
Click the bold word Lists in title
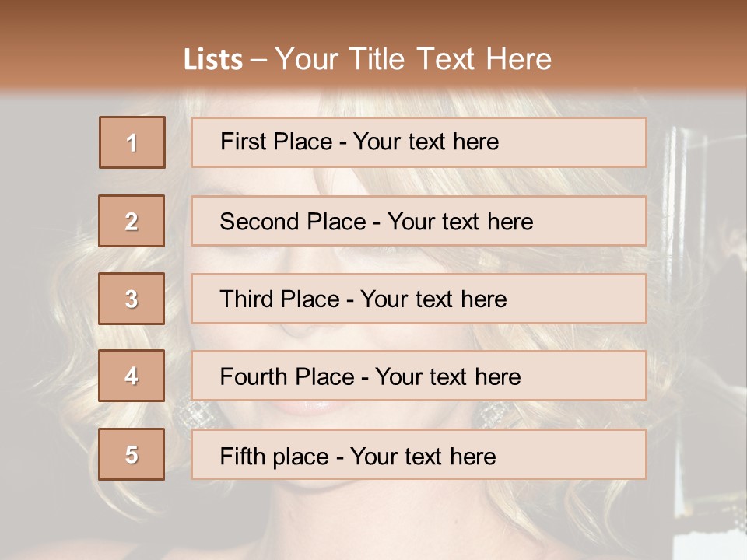213,60
